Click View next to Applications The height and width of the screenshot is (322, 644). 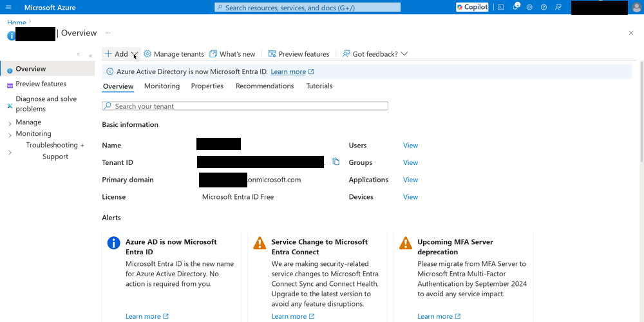coord(410,180)
